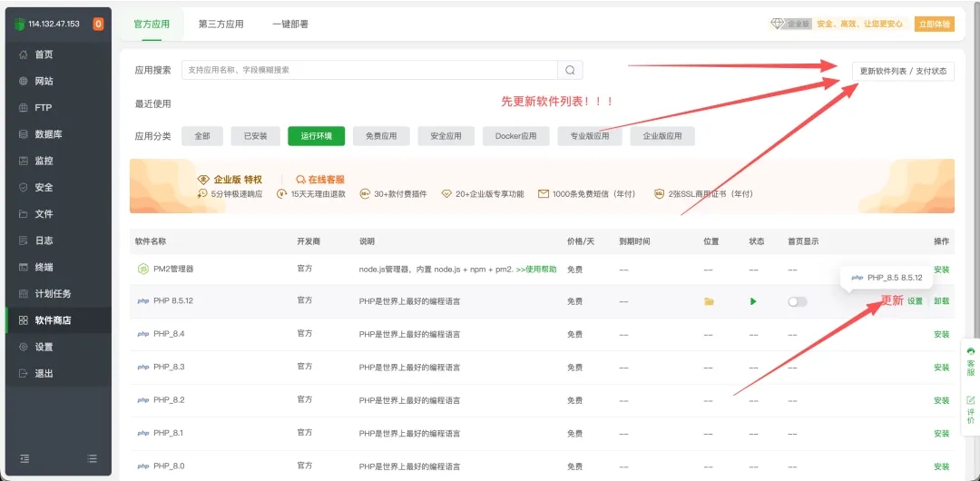Click PHP_8.2 software name
Screen dimensions: 980x481
169,400
